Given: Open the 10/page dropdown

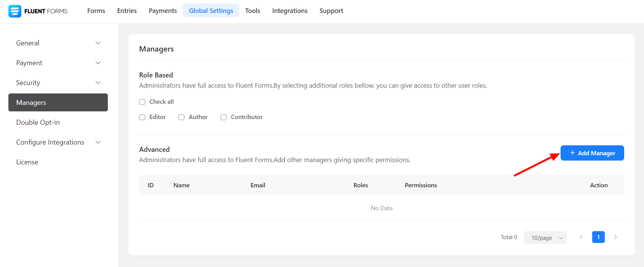Looking at the screenshot, I should (x=545, y=238).
